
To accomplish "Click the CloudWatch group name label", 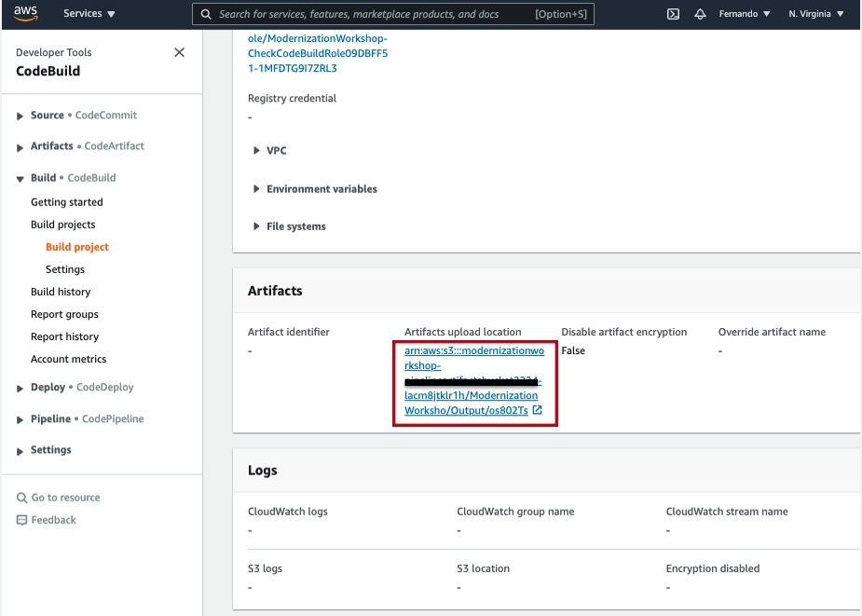I will pos(515,511).
